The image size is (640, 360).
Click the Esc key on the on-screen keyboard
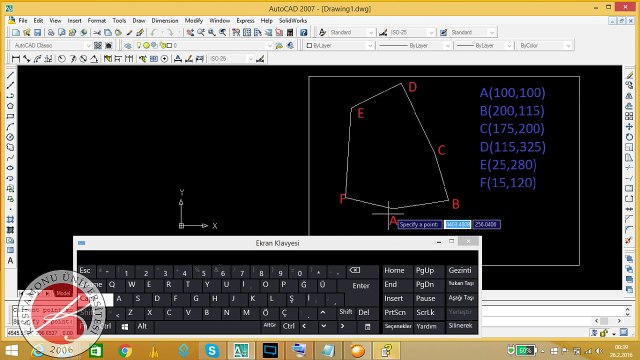point(86,271)
